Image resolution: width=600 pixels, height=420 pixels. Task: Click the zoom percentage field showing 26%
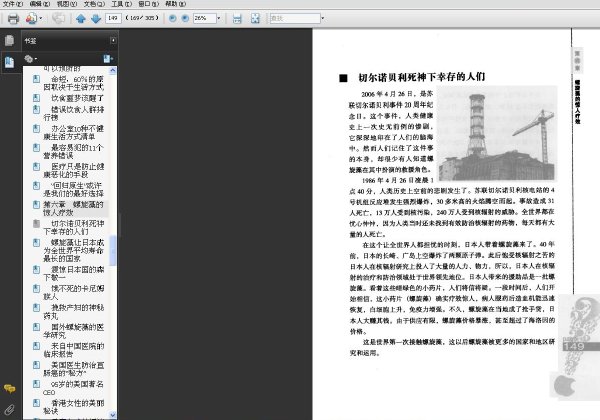coord(204,18)
